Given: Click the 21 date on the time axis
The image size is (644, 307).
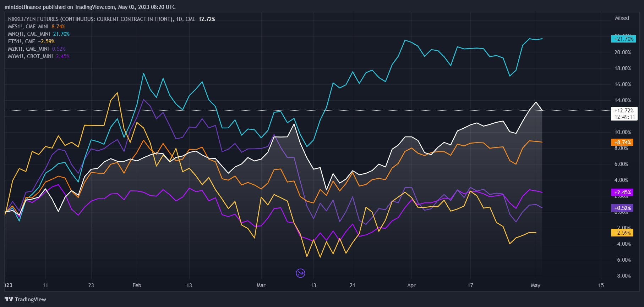Looking at the screenshot, I should coord(352,285).
